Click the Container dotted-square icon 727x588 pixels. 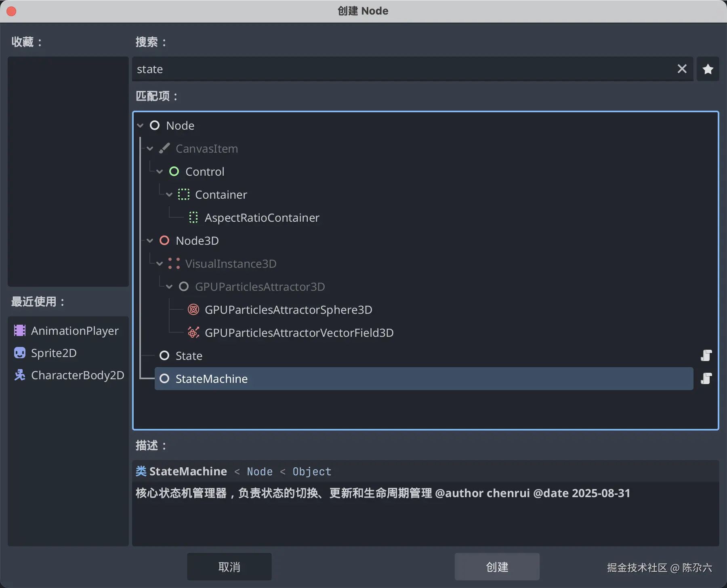pyautogui.click(x=184, y=195)
